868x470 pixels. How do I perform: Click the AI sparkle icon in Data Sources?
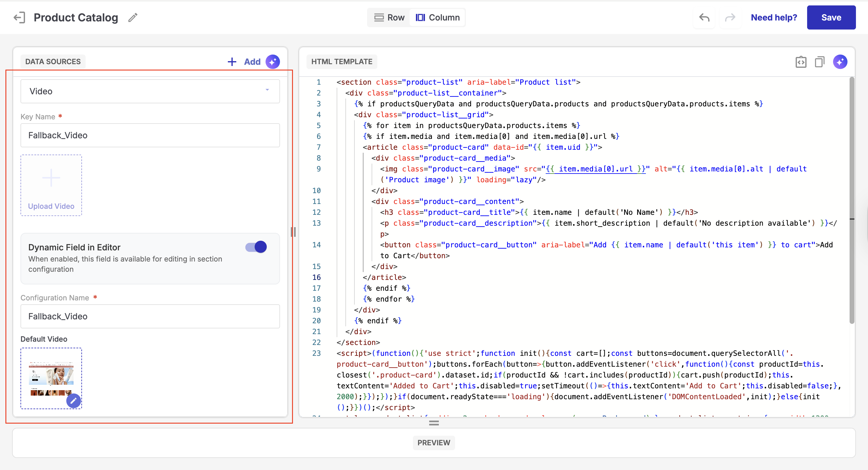coord(272,62)
